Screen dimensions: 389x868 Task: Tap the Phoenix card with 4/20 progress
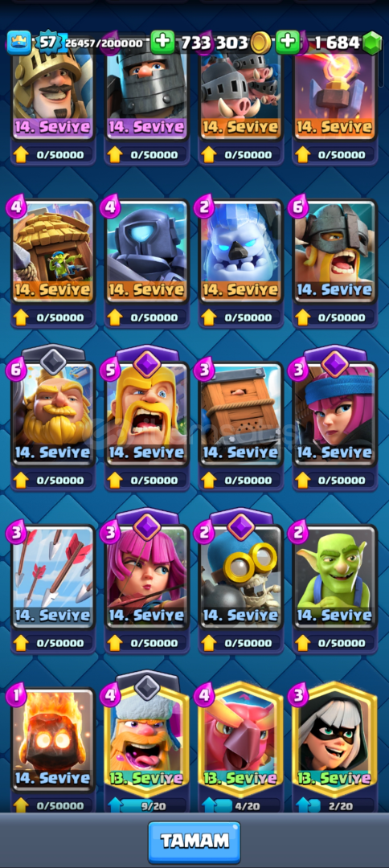click(241, 739)
